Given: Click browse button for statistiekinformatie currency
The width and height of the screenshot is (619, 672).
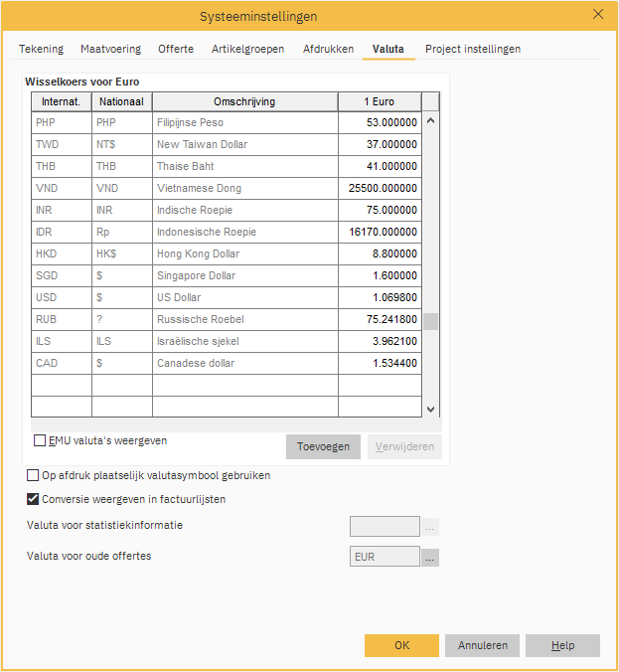Looking at the screenshot, I should coord(429,527).
